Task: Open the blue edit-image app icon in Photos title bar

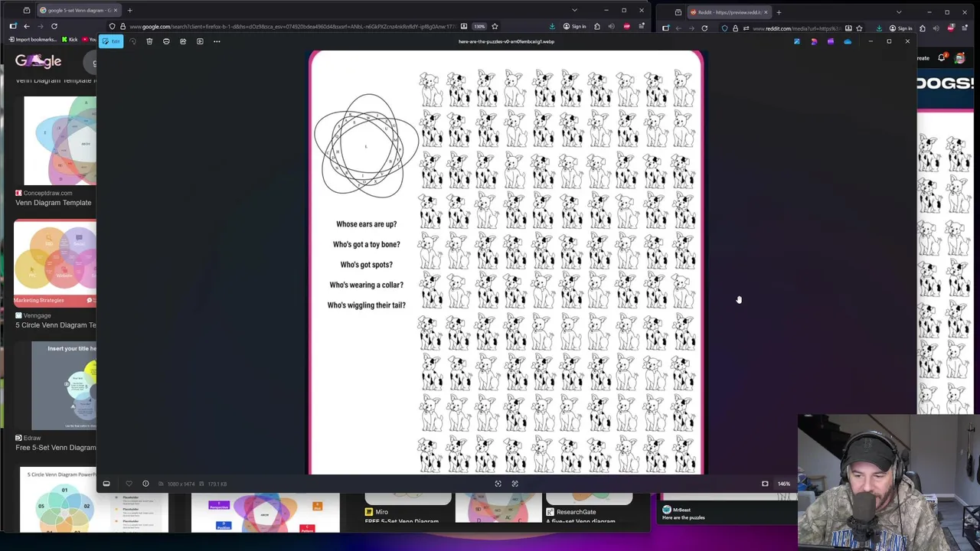Action: [797, 41]
